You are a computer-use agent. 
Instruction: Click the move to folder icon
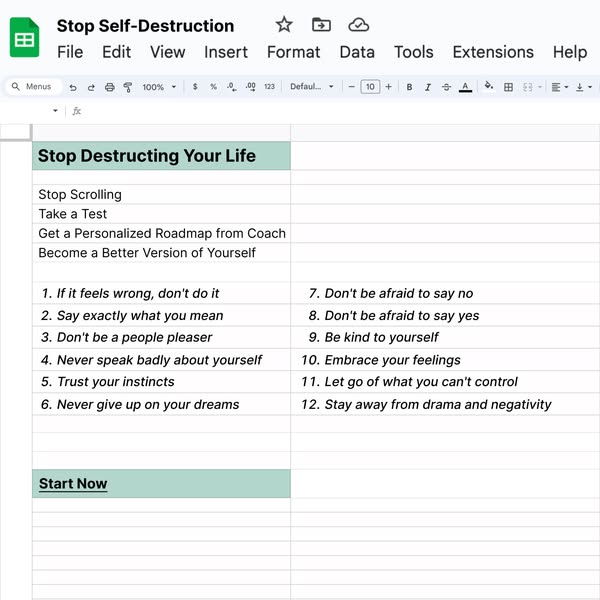(321, 25)
